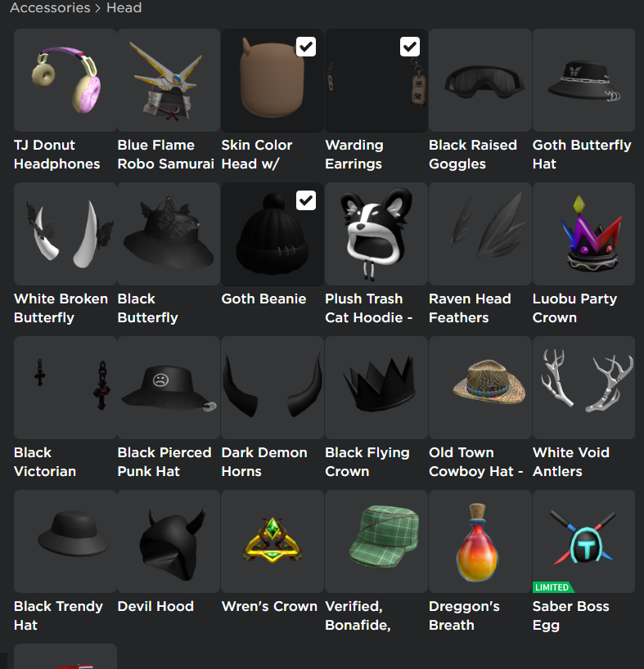Screen dimensions: 644x669
Task: Uncheck the Goth Beanie checkbox
Action: pyautogui.click(x=306, y=200)
